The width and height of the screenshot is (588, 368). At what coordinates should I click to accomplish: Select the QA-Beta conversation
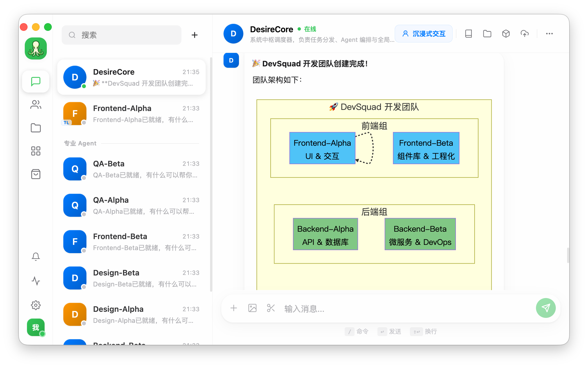tap(132, 169)
